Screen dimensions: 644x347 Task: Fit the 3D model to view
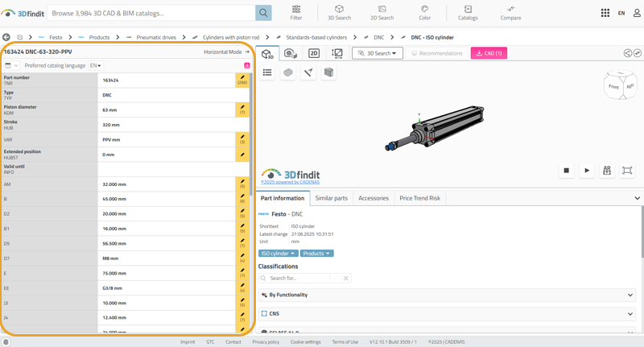pos(627,171)
